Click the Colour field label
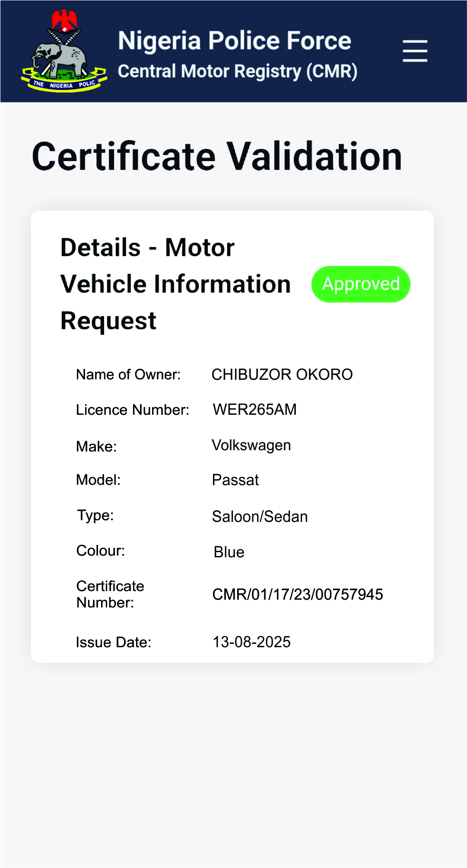Screen dimensions: 467x868 (101, 551)
